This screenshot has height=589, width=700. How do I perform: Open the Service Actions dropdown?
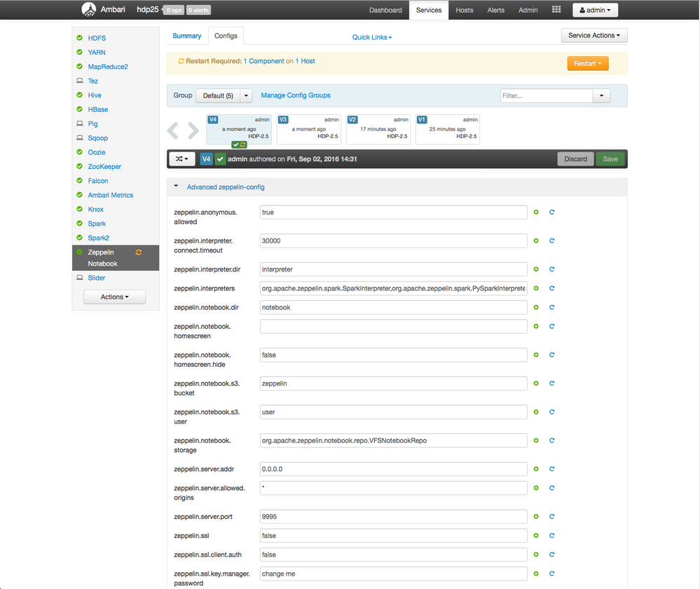[594, 35]
